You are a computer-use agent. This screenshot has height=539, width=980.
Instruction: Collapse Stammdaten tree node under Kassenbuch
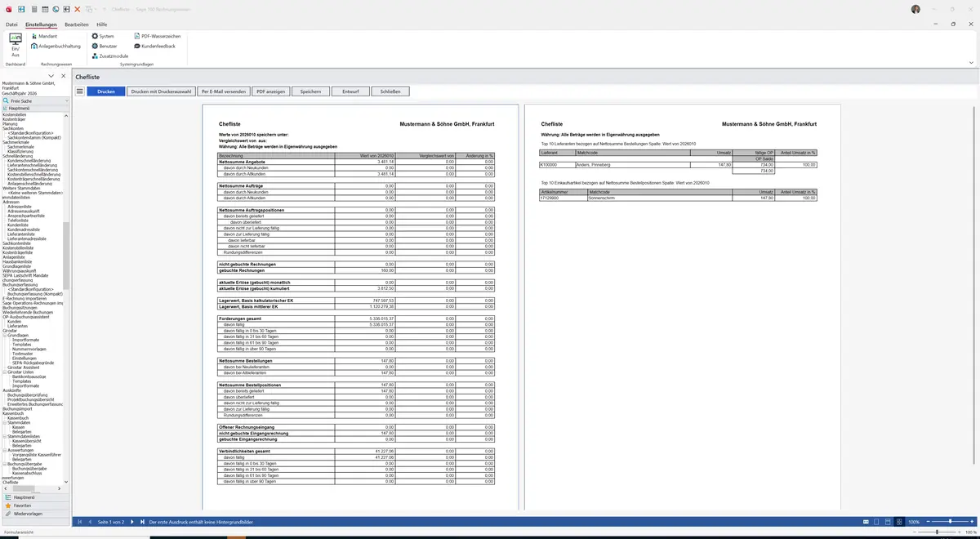[5, 422]
